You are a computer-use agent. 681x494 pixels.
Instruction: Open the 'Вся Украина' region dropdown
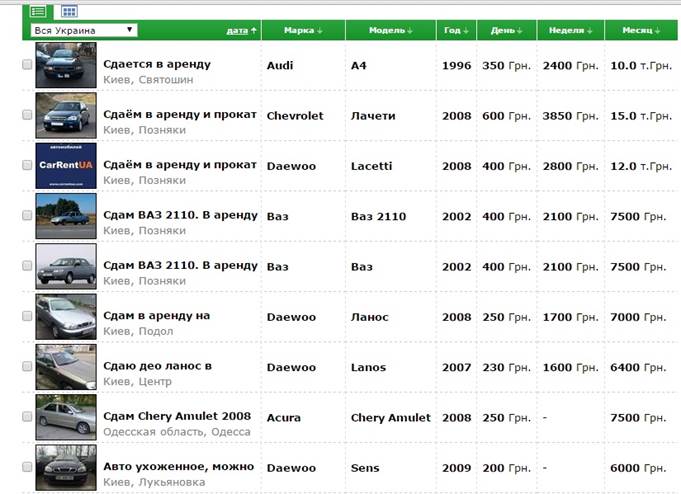84,31
